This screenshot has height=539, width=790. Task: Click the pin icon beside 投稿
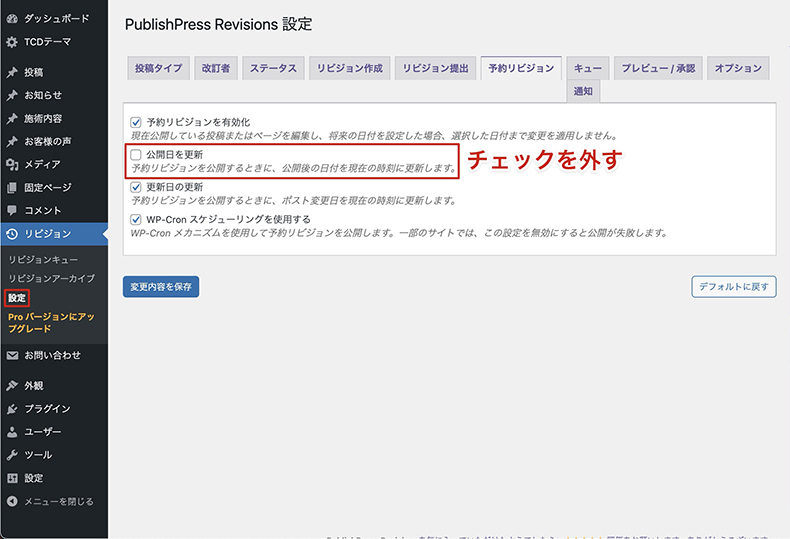[12, 72]
